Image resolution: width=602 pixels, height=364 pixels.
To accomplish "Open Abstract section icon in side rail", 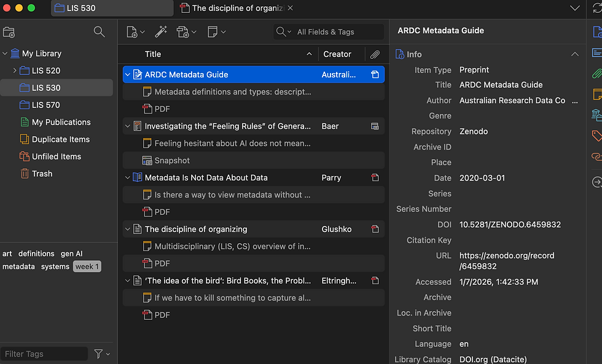I will click(x=597, y=52).
